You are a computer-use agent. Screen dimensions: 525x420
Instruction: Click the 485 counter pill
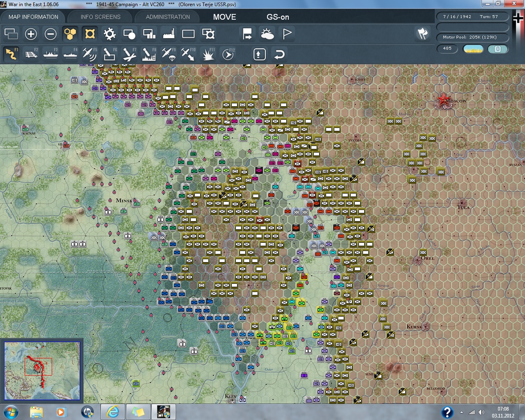tap(447, 48)
